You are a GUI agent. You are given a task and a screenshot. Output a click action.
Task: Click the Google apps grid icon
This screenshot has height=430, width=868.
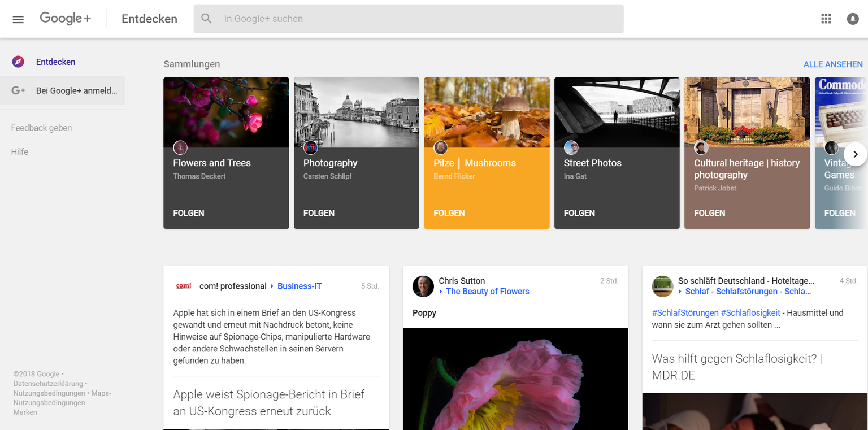826,19
